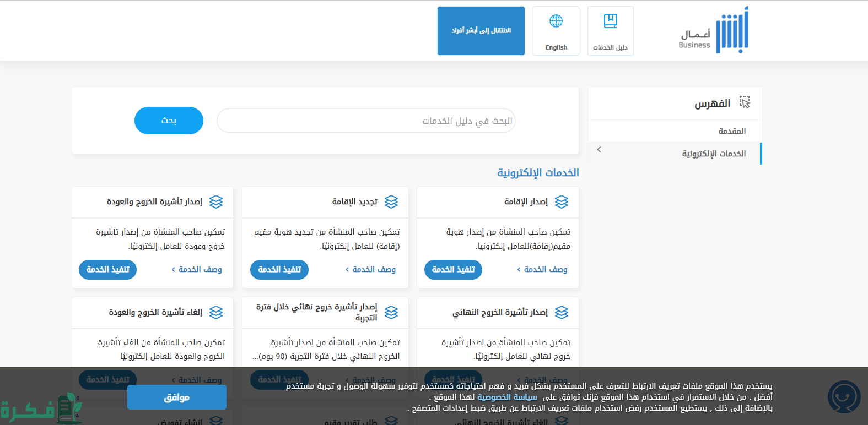
Task: Click layers icon beside إلغاء تأشيرة الخروج والعودة
Action: (216, 313)
